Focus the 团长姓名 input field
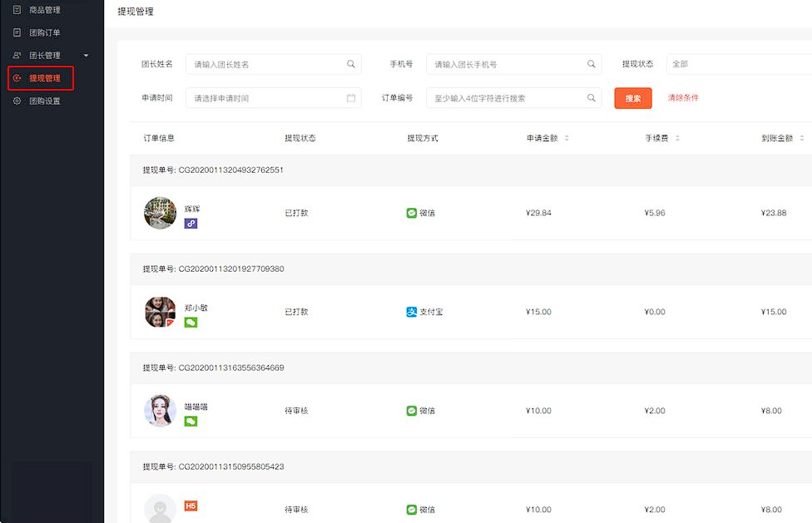This screenshot has width=812, height=523. (274, 64)
